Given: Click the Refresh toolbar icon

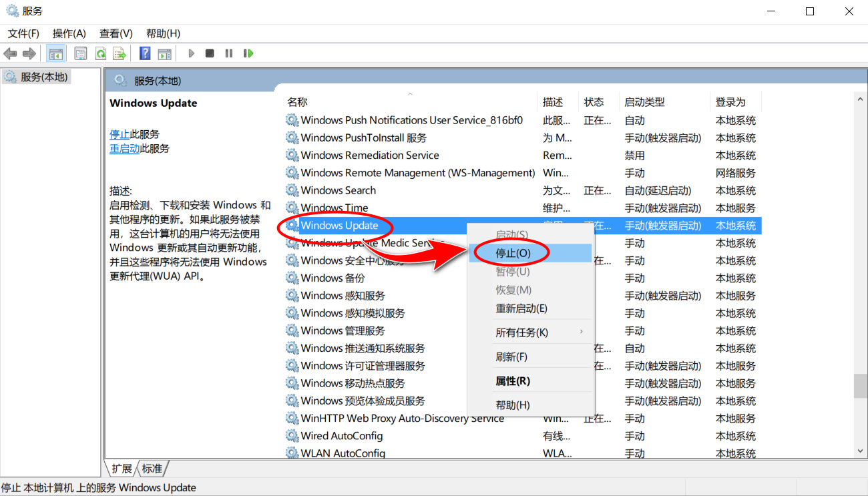Looking at the screenshot, I should (x=101, y=53).
